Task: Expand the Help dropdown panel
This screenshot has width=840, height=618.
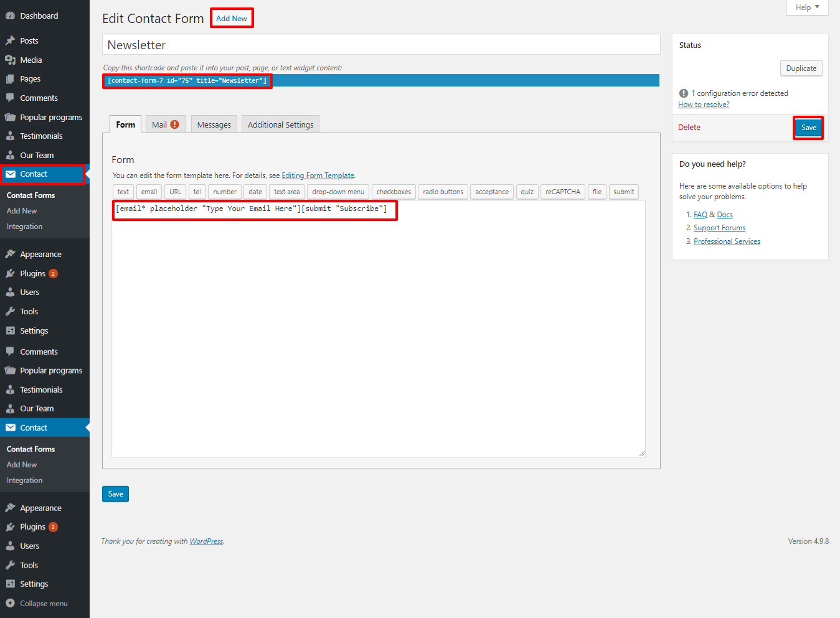Action: pyautogui.click(x=807, y=7)
